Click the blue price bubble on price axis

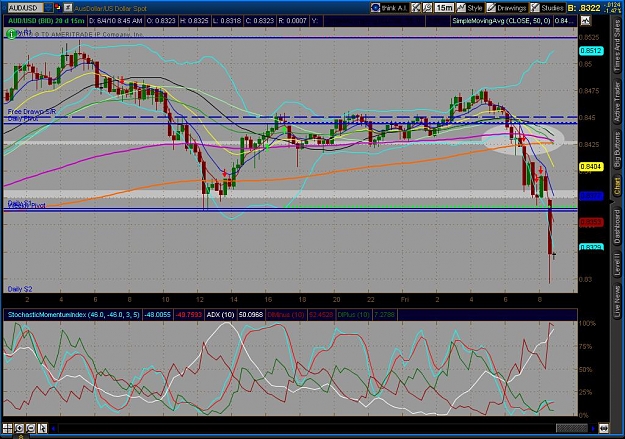pos(591,196)
